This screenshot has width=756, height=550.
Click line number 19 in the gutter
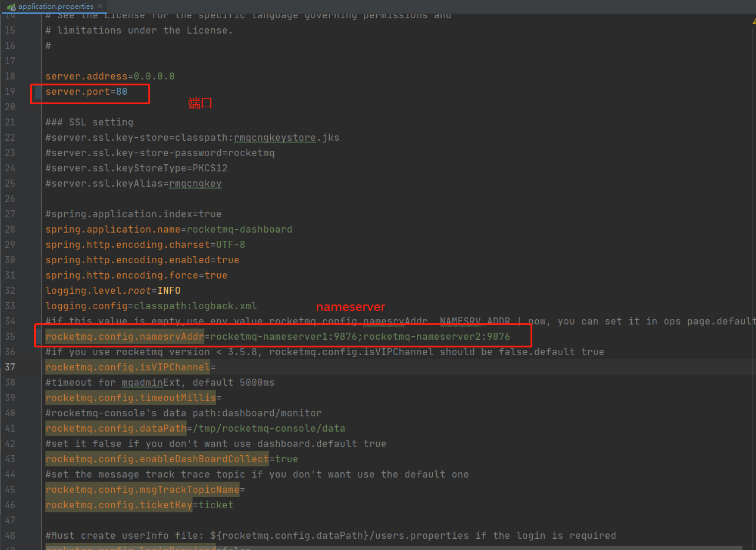[10, 91]
